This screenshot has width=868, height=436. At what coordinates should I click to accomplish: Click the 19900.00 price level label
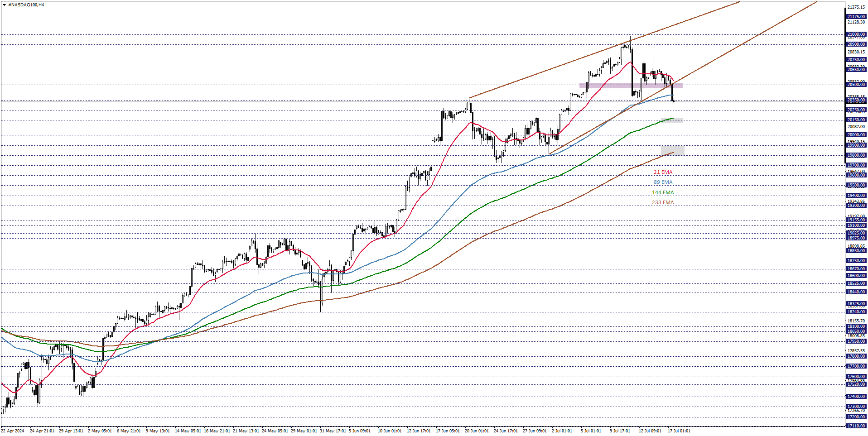click(x=856, y=145)
